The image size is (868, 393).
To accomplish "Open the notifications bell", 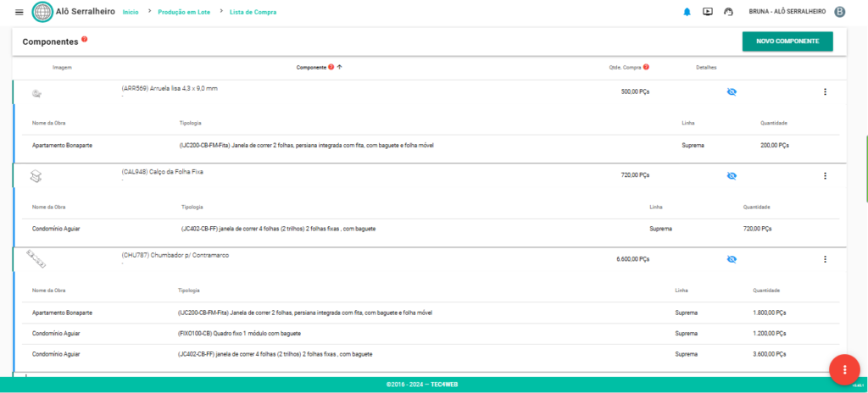I will click(x=687, y=12).
